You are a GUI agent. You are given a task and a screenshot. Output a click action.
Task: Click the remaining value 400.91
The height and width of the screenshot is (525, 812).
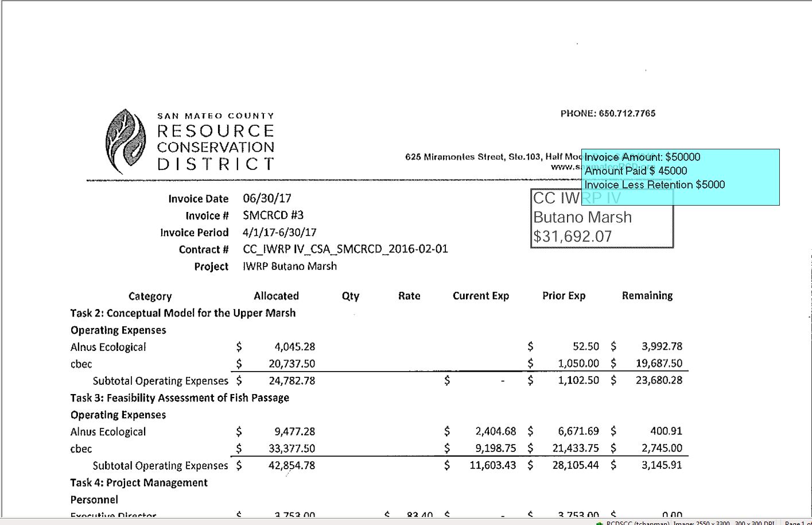pos(666,431)
